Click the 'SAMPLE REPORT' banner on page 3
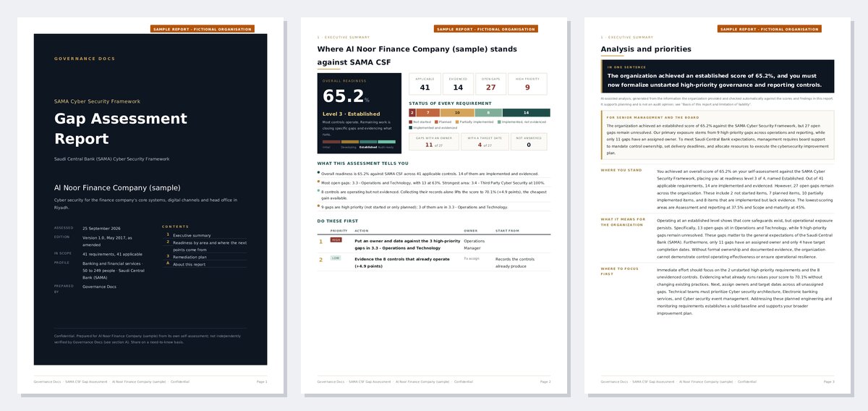This screenshot has width=868, height=411. coord(770,29)
